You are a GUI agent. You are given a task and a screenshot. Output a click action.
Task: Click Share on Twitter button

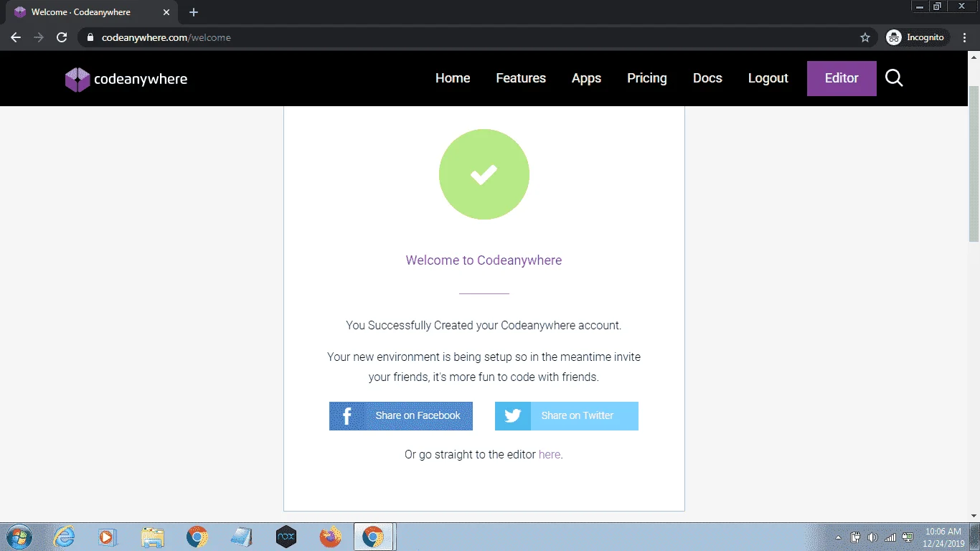coord(567,416)
